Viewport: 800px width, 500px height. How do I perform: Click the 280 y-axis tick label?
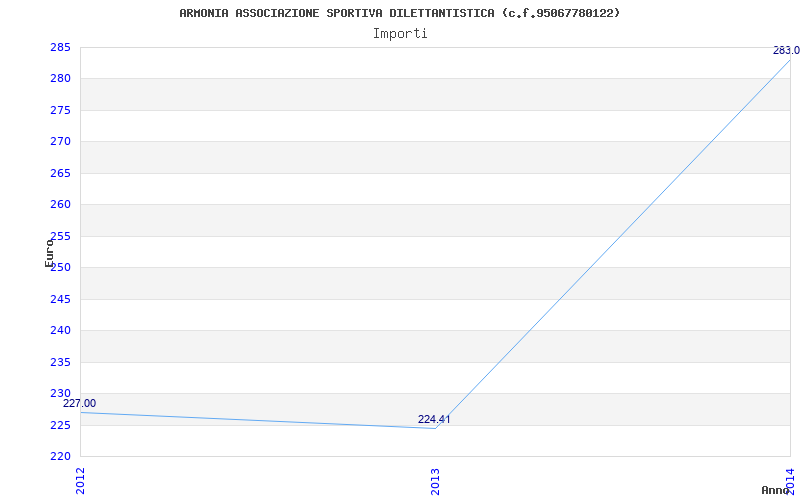coord(60,79)
